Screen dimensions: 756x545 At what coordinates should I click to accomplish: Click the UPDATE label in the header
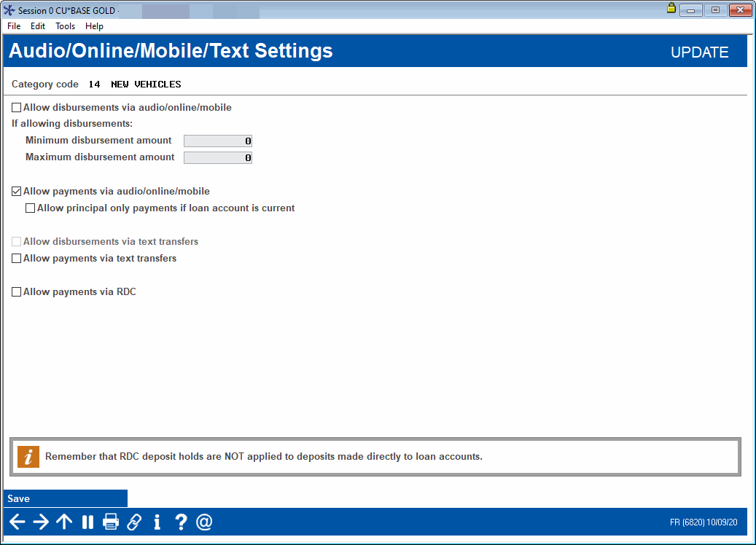699,52
